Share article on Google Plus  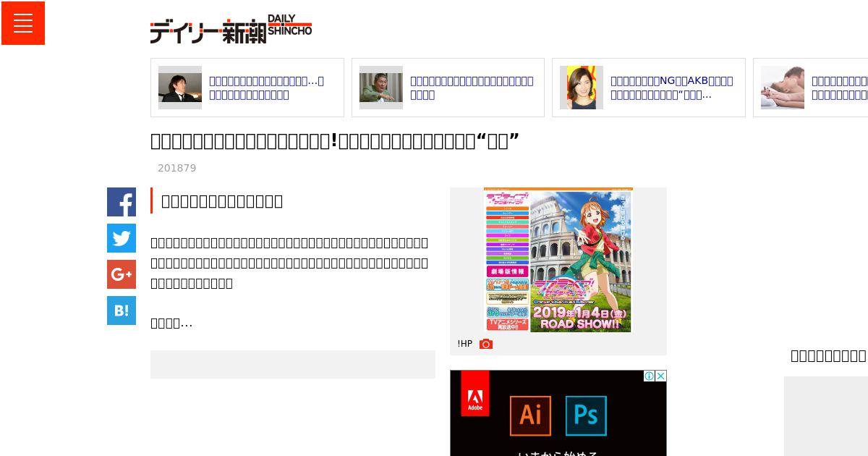click(122, 274)
